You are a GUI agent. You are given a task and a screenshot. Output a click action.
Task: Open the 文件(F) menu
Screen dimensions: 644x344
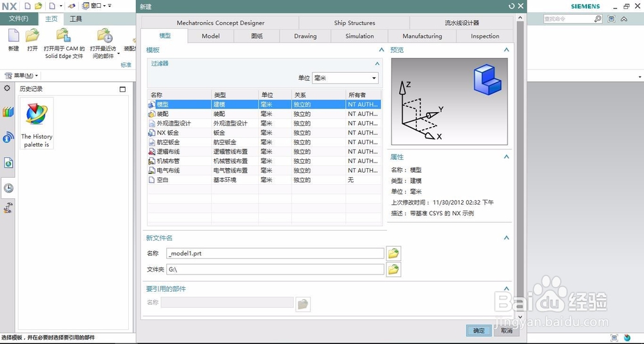tap(19, 19)
